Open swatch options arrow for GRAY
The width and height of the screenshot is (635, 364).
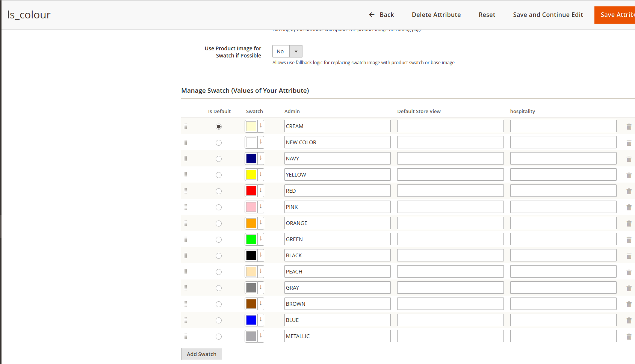click(261, 288)
